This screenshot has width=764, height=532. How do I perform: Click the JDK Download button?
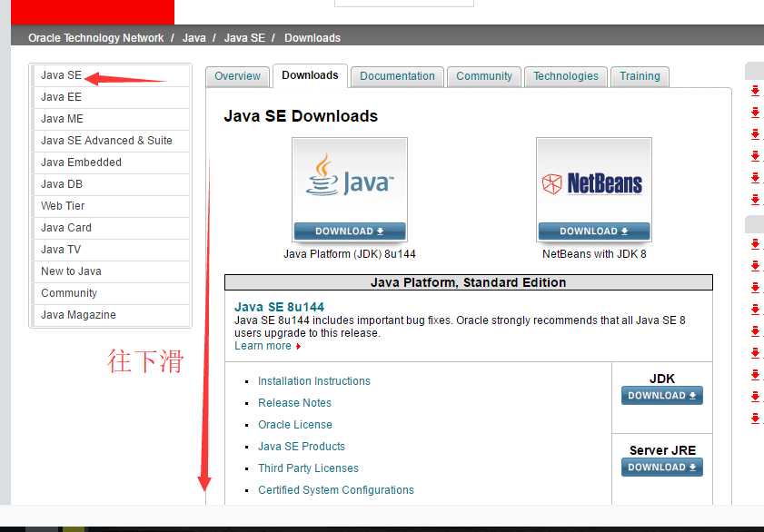click(x=661, y=396)
